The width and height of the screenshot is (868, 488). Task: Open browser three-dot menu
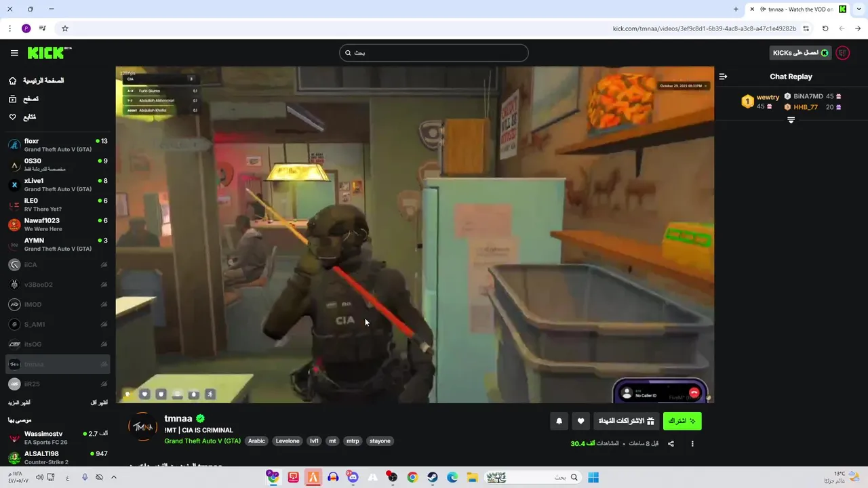tap(9, 28)
